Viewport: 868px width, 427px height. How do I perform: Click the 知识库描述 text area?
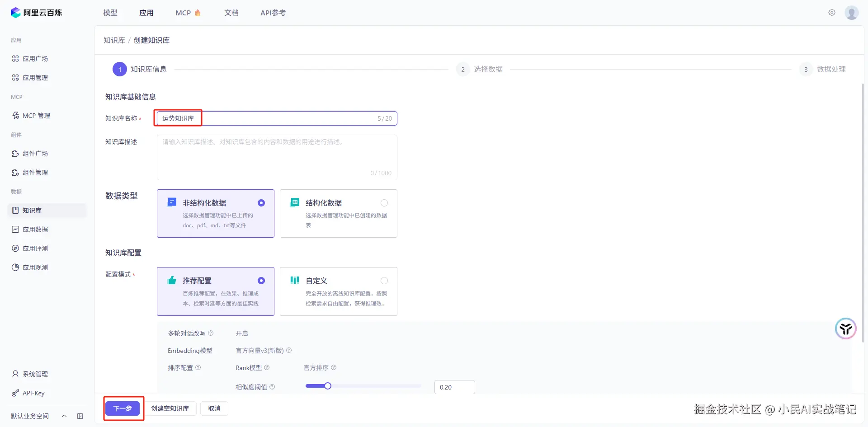coord(277,157)
